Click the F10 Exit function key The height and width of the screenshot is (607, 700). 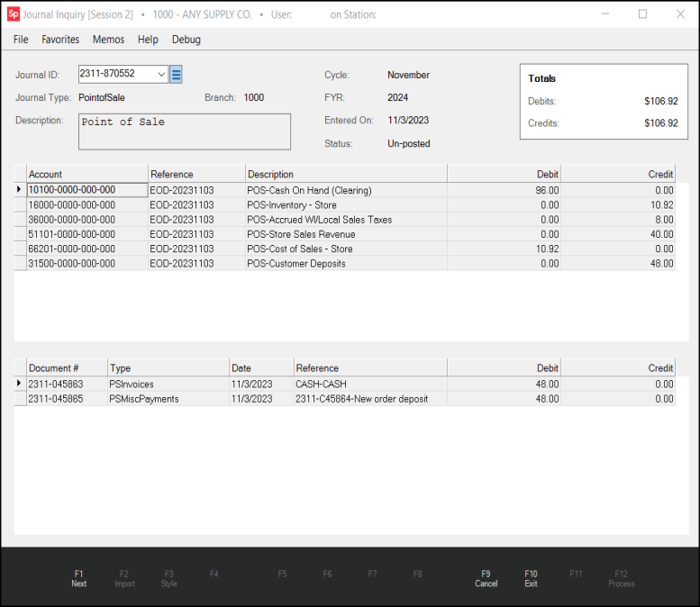coord(531,578)
